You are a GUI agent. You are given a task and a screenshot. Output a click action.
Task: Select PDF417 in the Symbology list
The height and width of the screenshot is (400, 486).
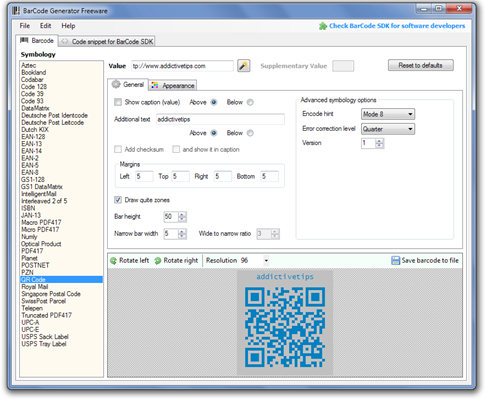[x=32, y=251]
